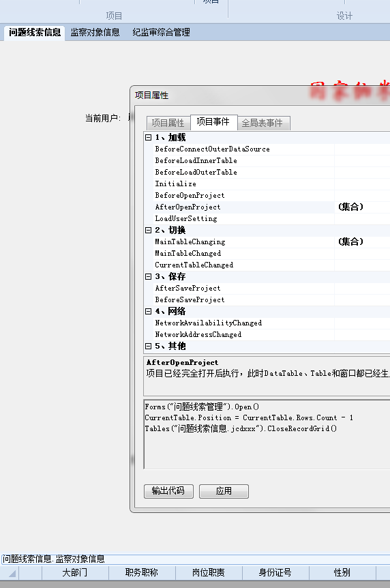390x588 pixels.
Task: Collapse the 4、网络 category
Action: (149, 311)
